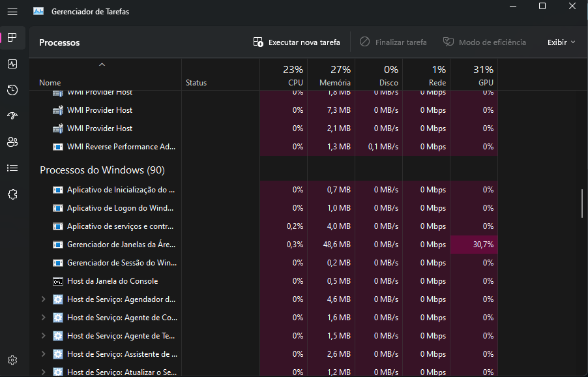Expand Host de Serviço: Assistente de row

pyautogui.click(x=43, y=354)
